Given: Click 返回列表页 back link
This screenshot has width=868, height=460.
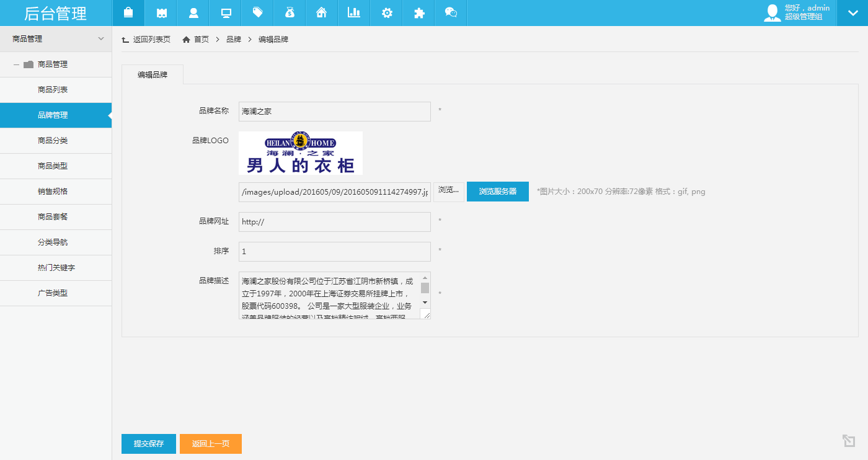Looking at the screenshot, I should point(146,39).
